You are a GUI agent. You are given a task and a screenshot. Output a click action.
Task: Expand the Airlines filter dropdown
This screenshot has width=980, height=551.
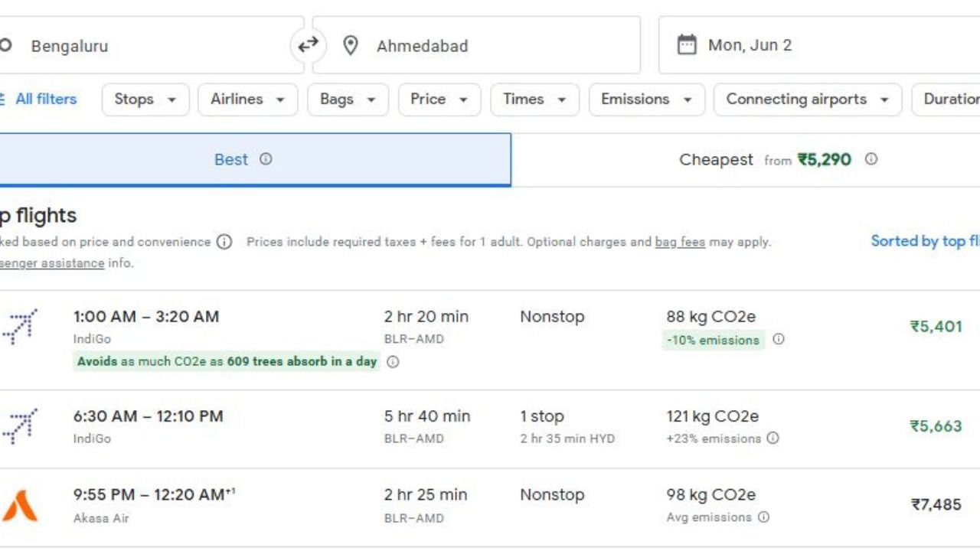click(x=247, y=99)
